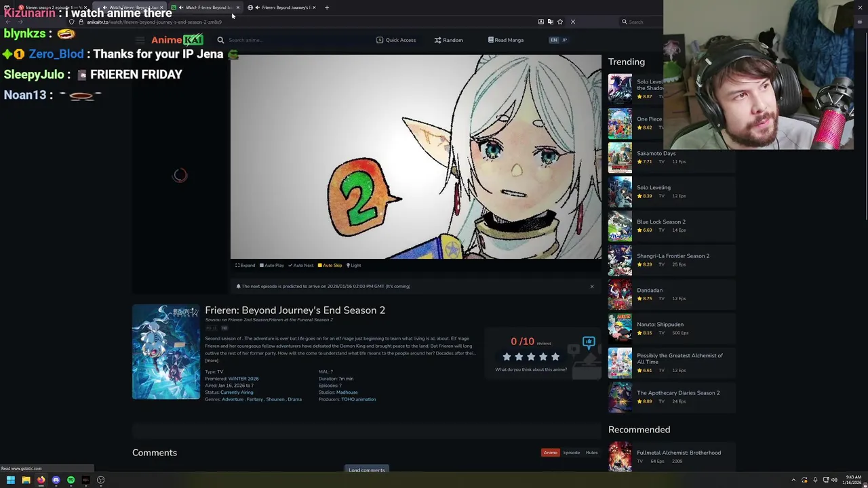This screenshot has width=868, height=488.
Task: Switch to third browser tab with green favicon
Action: (205, 7)
